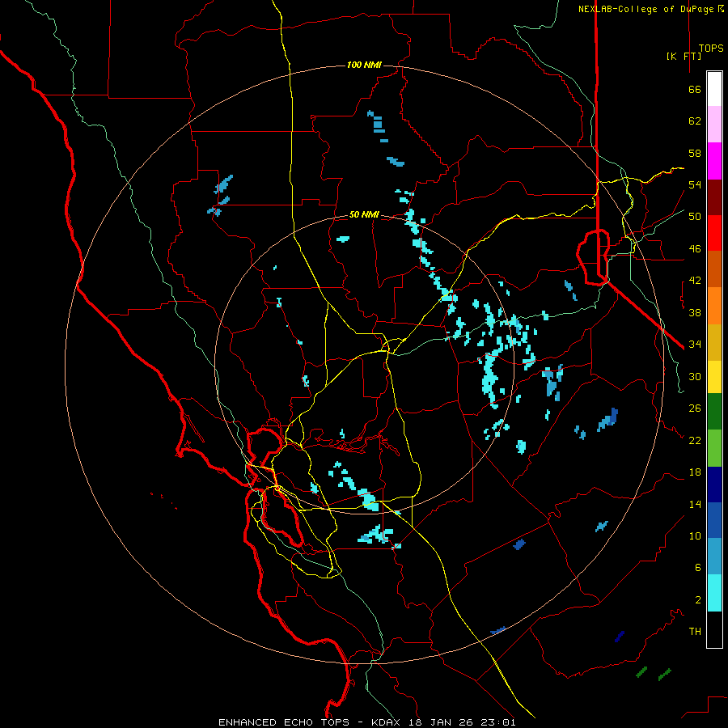Click the "38" legend value
The width and height of the screenshot is (728, 728).
pyautogui.click(x=695, y=312)
